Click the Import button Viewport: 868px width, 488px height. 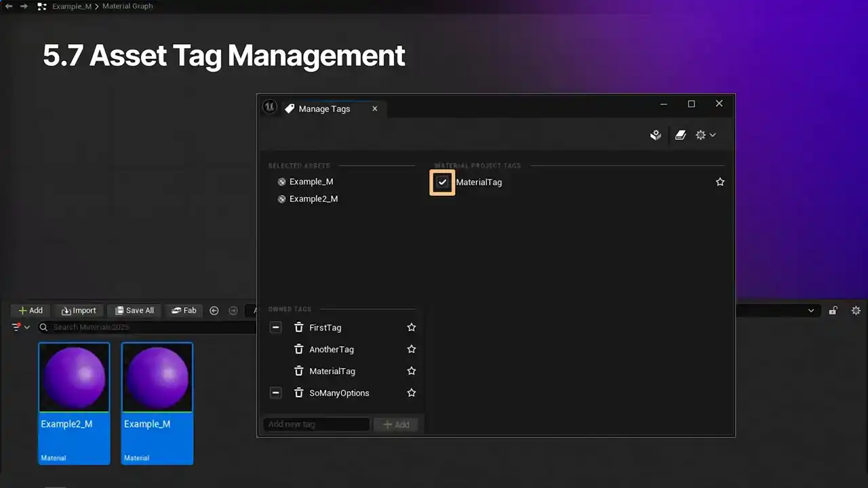(79, 310)
